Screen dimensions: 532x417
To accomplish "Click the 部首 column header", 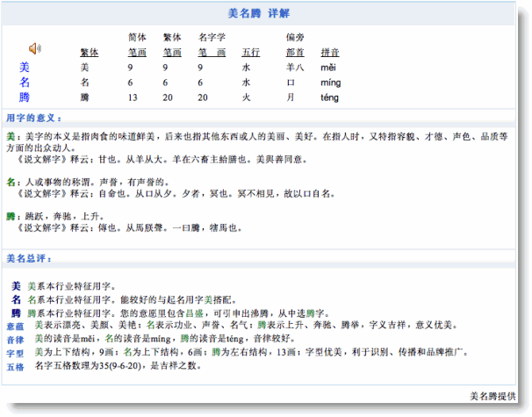I will [x=294, y=52].
